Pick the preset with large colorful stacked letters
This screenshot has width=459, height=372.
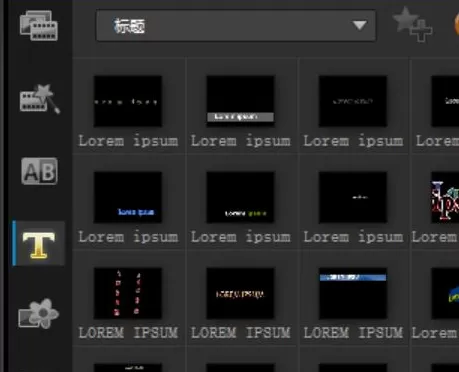click(445, 197)
